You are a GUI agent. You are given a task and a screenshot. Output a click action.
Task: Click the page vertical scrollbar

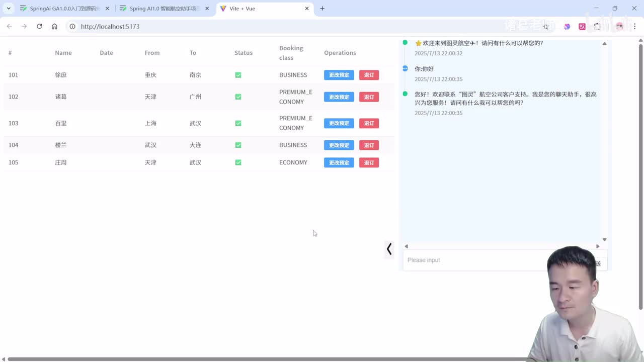[640, 176]
